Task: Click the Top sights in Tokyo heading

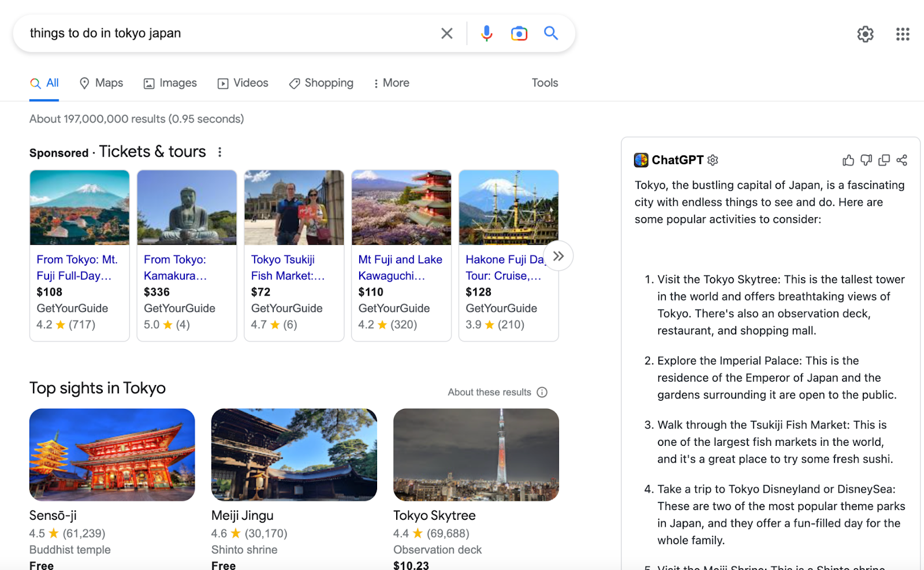Action: 98,388
